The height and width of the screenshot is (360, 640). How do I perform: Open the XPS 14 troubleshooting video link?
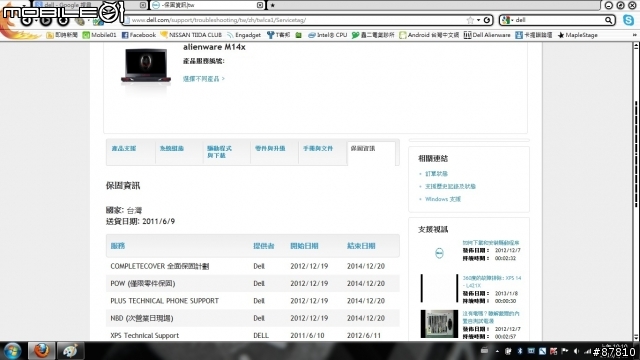[491, 282]
